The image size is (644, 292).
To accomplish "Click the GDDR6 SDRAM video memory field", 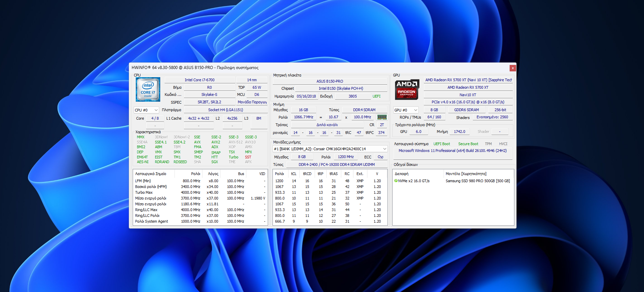I will 466,110.
